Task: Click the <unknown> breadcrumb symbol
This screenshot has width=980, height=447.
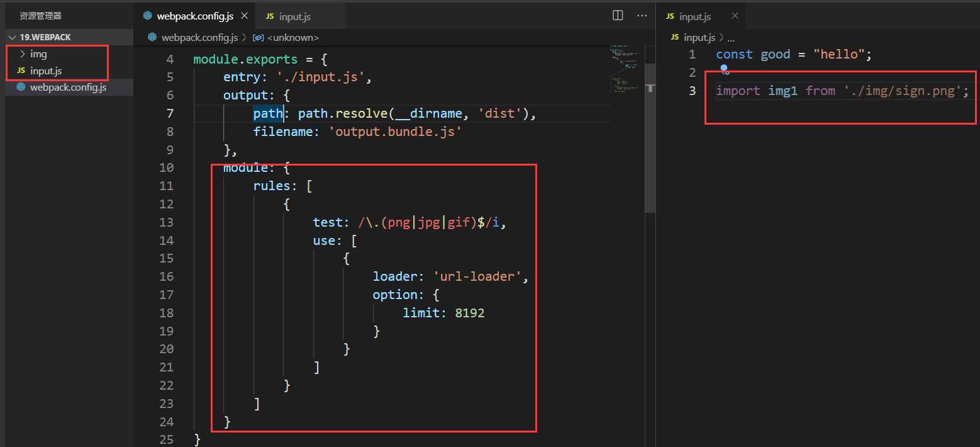Action: tap(293, 38)
